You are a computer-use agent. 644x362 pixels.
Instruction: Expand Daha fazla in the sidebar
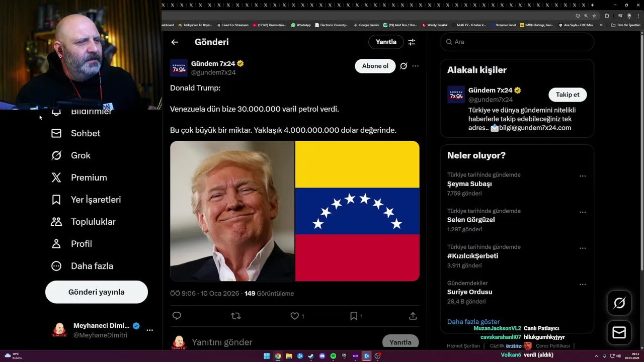click(x=82, y=266)
